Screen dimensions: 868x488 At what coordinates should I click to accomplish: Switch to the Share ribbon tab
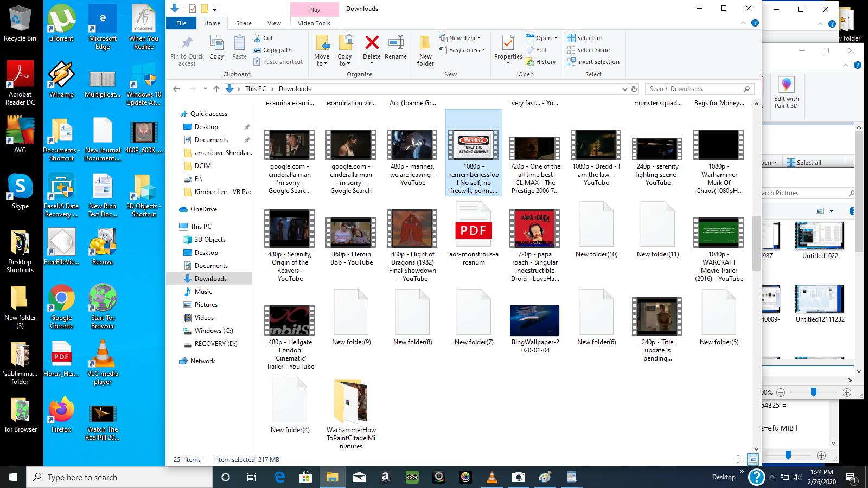[244, 23]
